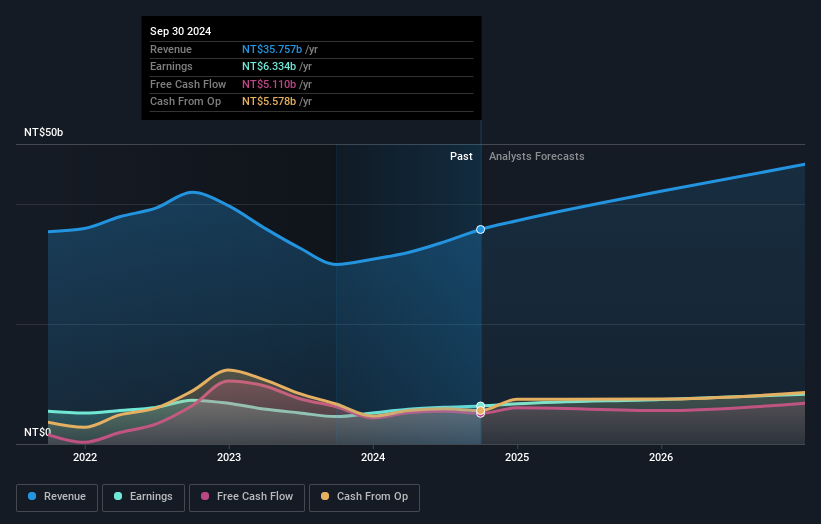Click the NT$5.578b cash from op value
The image size is (821, 524).
(269, 102)
